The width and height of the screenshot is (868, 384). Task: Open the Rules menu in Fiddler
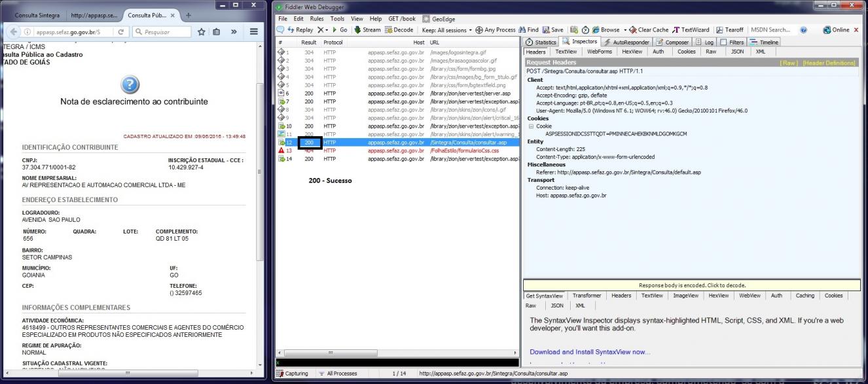coord(317,19)
